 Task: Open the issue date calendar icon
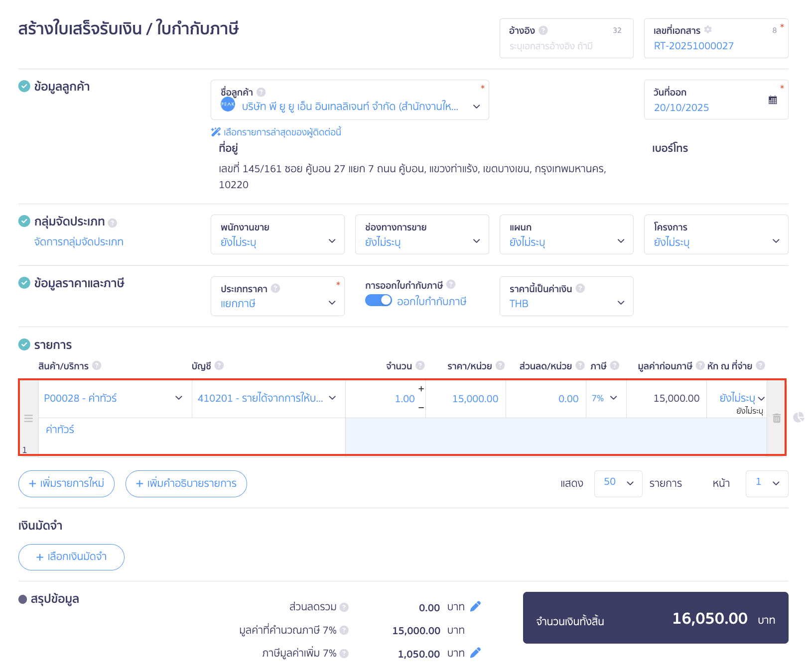772,100
